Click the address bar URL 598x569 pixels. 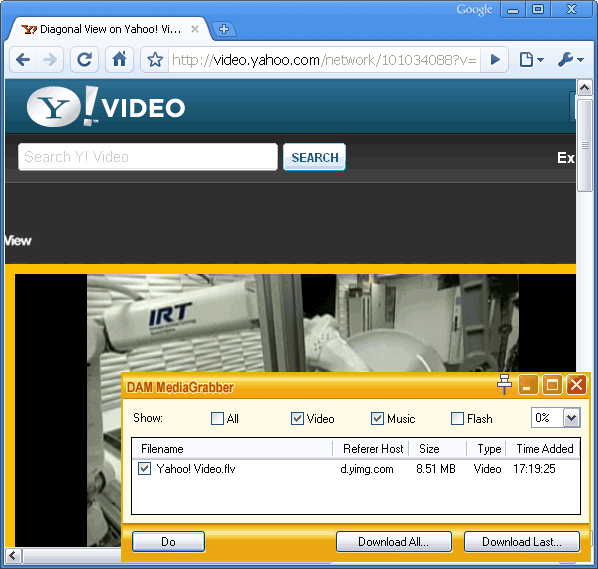pos(324,59)
